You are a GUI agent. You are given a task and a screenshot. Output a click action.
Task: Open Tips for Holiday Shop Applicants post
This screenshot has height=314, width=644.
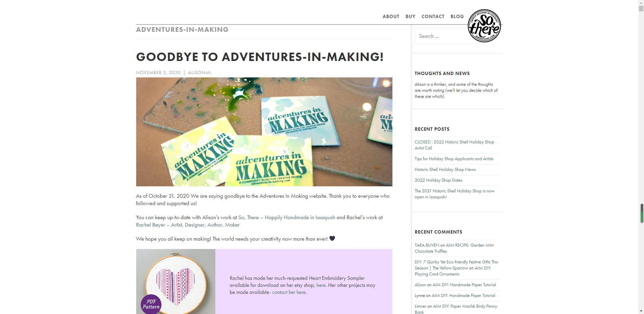(454, 159)
